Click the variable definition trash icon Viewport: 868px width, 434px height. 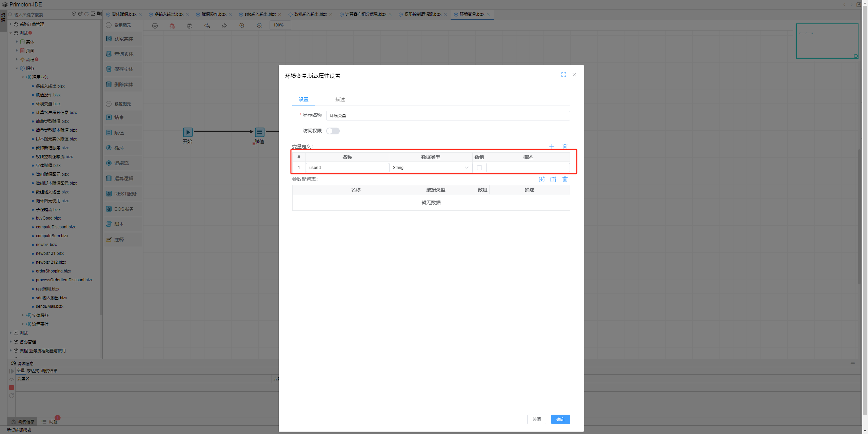[x=565, y=147]
